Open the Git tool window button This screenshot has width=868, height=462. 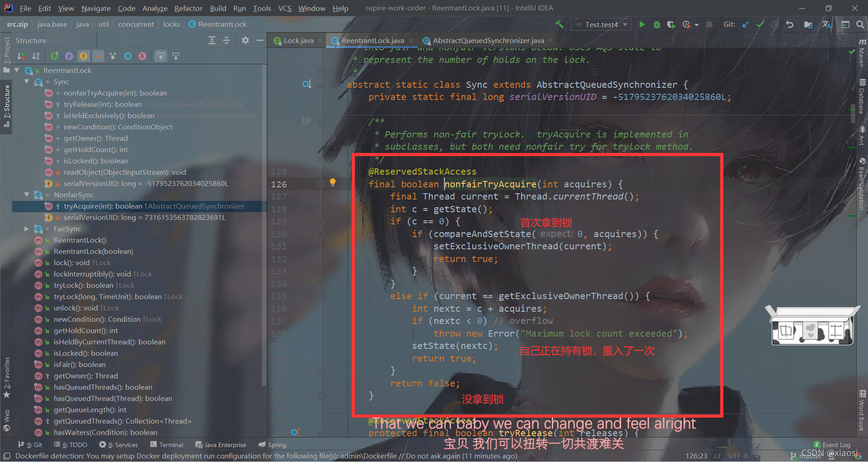point(30,445)
